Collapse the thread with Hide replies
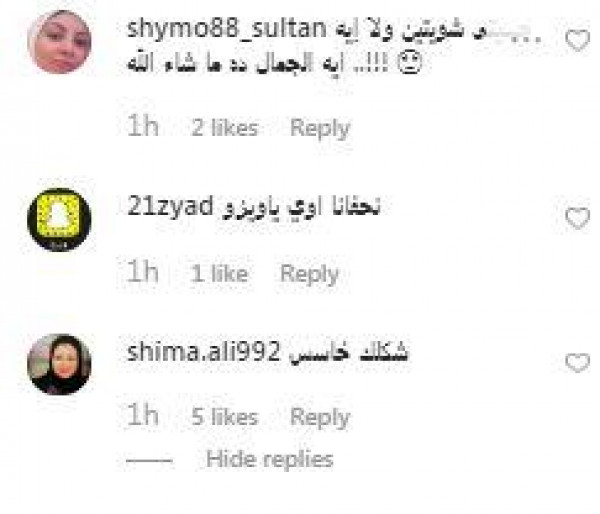 click(270, 459)
